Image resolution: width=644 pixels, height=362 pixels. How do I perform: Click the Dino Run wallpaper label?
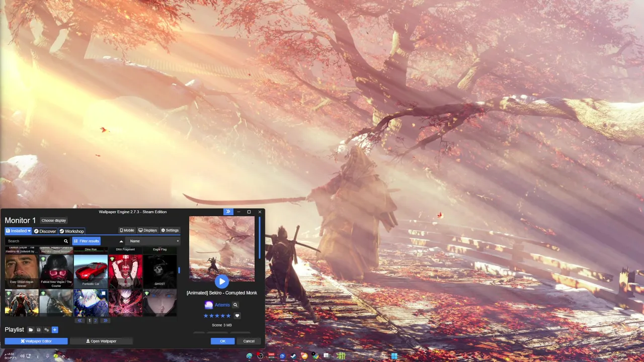click(x=91, y=249)
